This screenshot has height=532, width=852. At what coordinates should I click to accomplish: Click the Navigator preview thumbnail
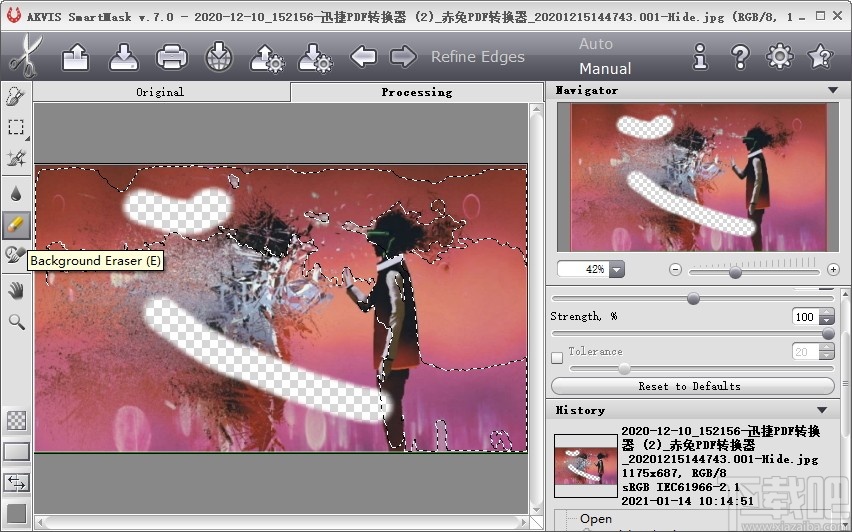click(x=698, y=177)
